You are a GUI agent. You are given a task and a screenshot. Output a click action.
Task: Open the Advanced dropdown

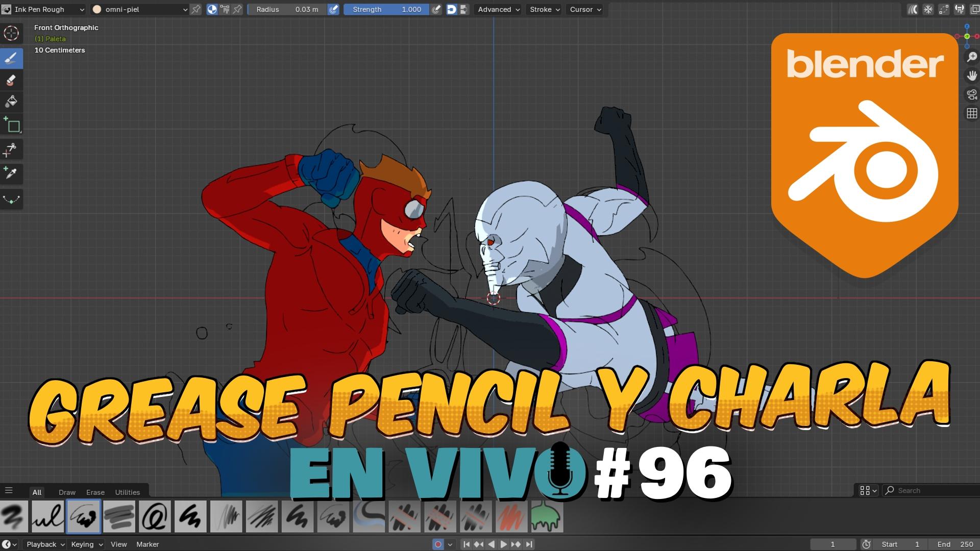coord(498,9)
